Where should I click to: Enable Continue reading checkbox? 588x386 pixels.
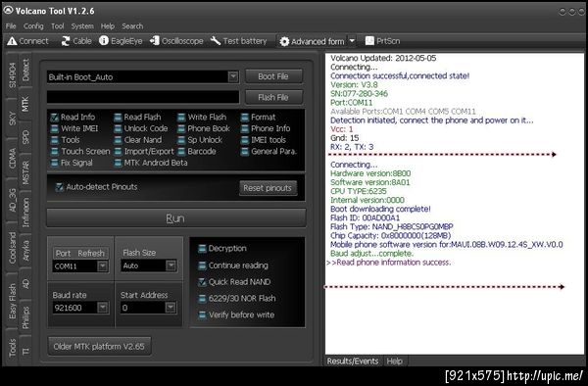coord(202,265)
